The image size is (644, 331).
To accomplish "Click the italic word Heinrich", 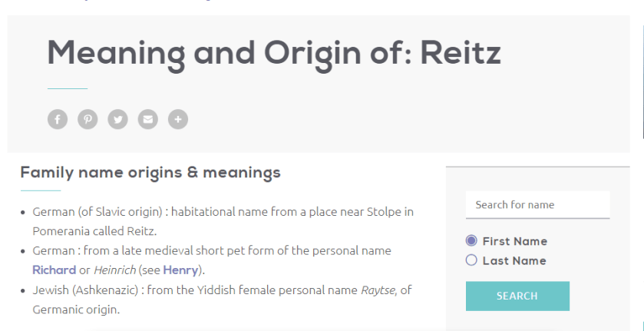I will pyautogui.click(x=114, y=270).
